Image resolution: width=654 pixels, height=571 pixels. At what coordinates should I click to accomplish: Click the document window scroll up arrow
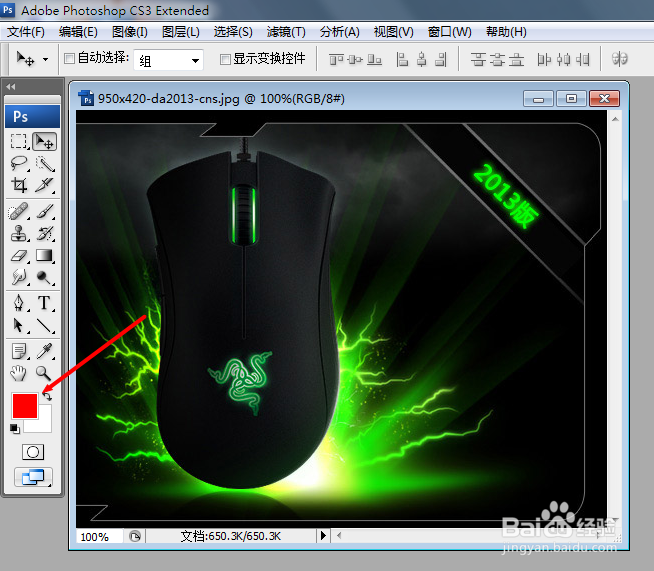tap(615, 119)
